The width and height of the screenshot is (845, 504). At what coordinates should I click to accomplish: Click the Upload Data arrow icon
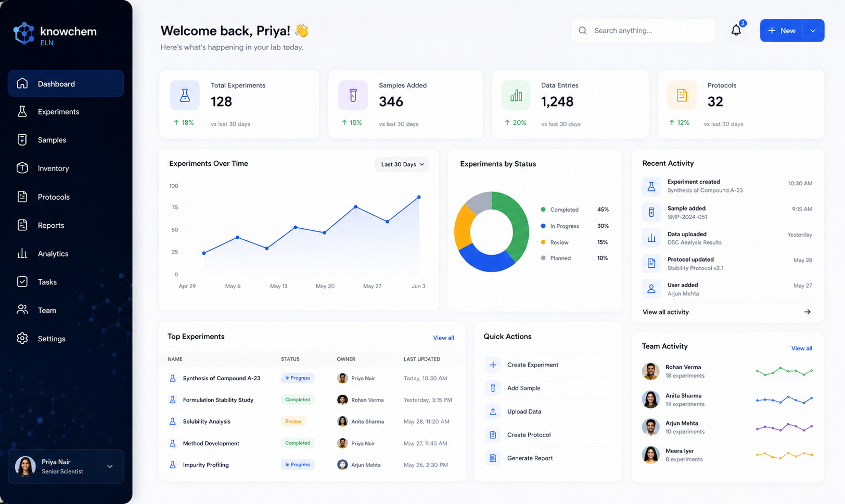493,411
